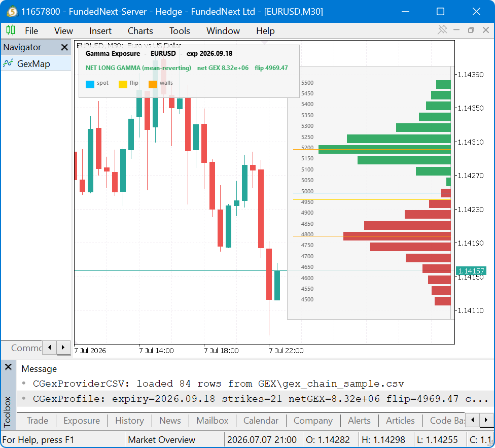Click the 4750 strike label
This screenshot has width=495, height=448.
tap(307, 245)
